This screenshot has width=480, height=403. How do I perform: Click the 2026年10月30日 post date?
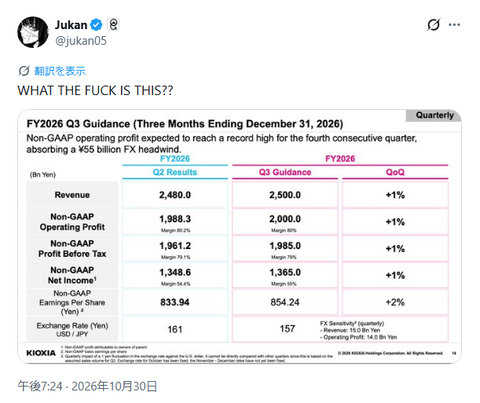[114, 386]
